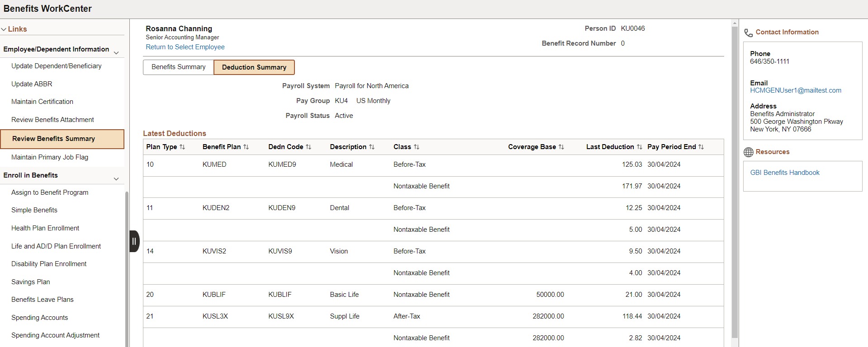Sort by Dedn Code arrows icon
Viewport: 868px width, 347px height.
308,147
